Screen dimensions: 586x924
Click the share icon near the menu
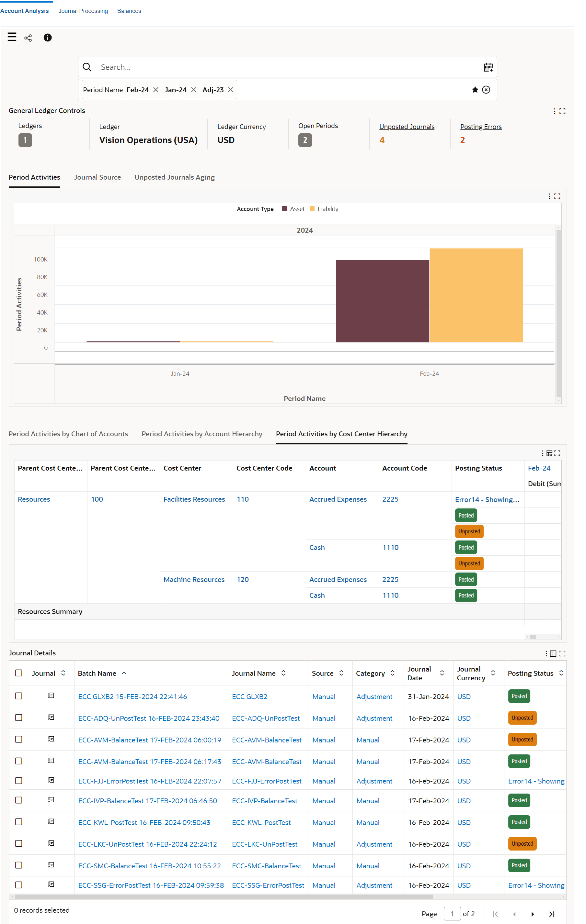click(x=28, y=38)
